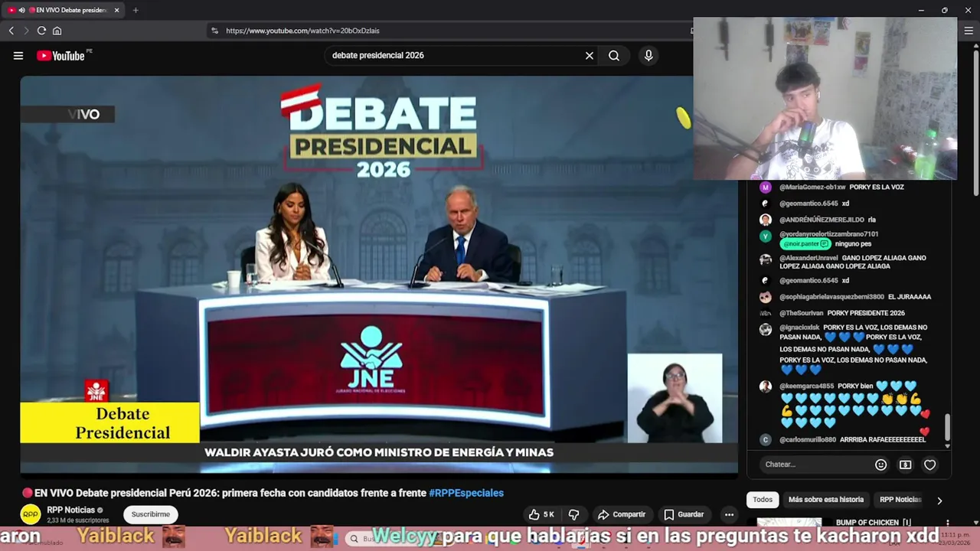Go forward with the browser forward arrow
This screenshot has width=980, height=551.
(x=25, y=31)
